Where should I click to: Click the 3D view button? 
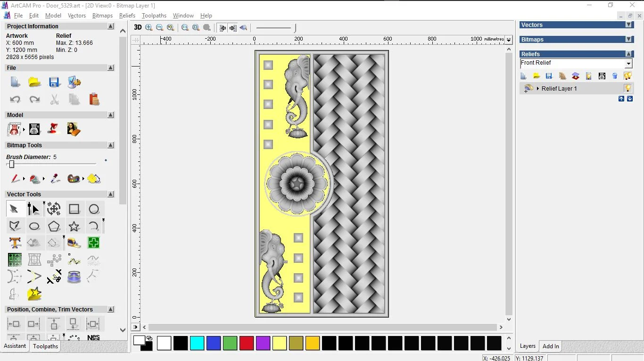pos(138,27)
